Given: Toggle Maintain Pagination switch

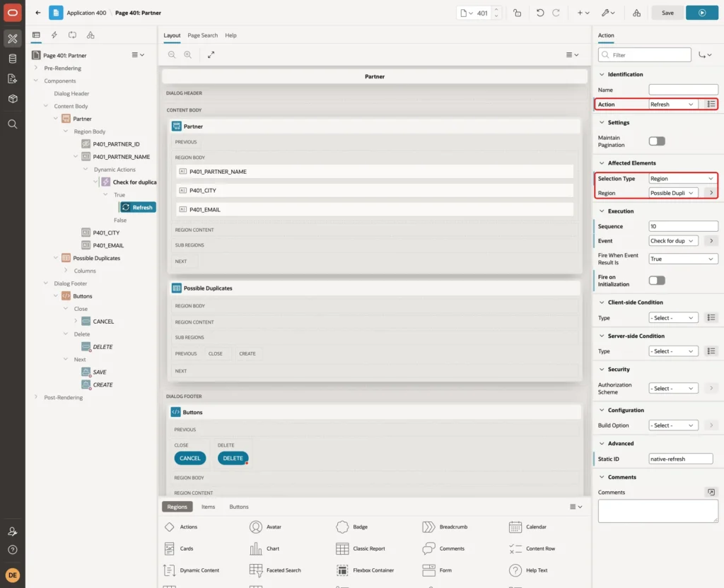Looking at the screenshot, I should point(657,141).
